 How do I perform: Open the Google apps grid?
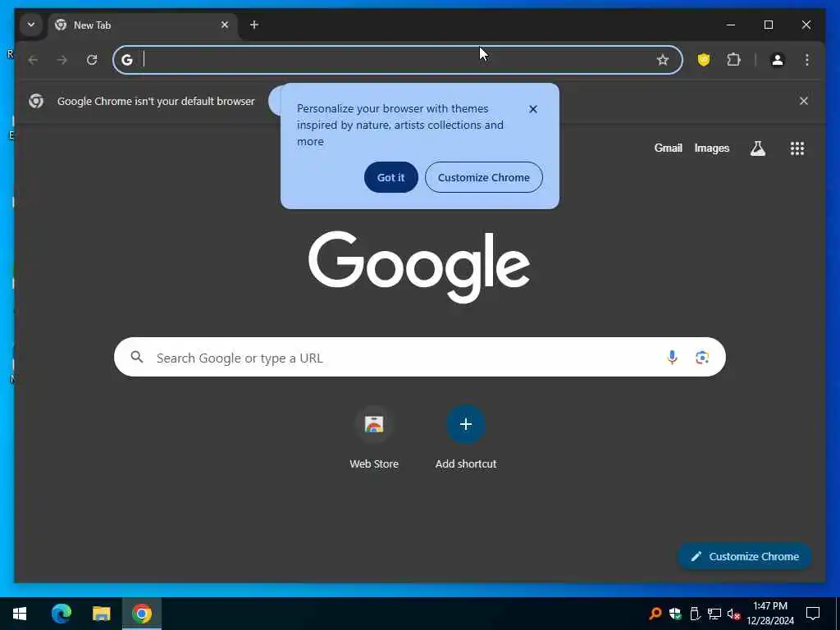(797, 148)
